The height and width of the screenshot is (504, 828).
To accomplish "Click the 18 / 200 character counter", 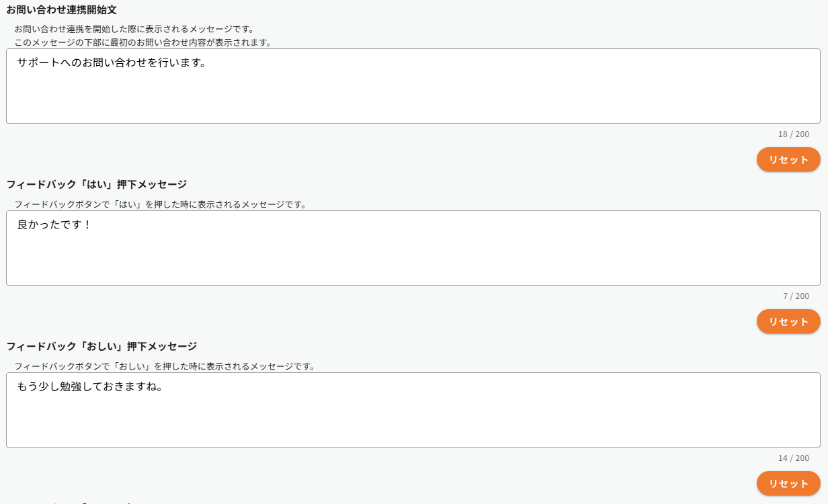I will [793, 134].
